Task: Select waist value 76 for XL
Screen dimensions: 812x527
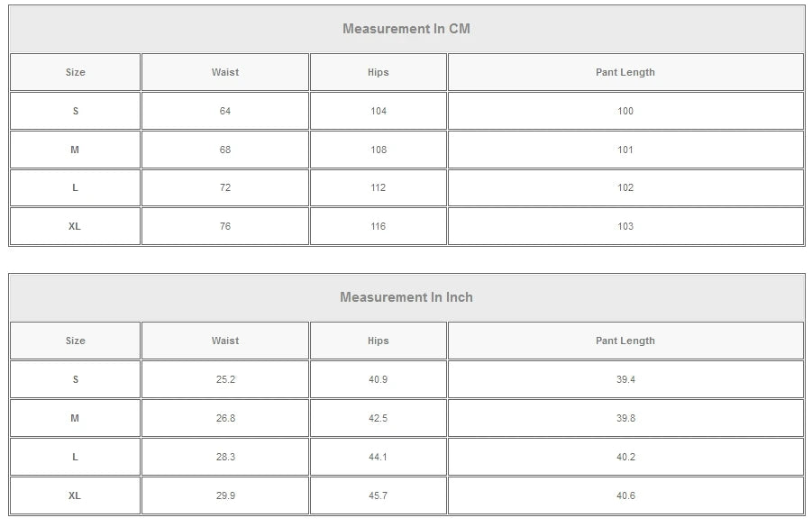Action: coord(225,226)
